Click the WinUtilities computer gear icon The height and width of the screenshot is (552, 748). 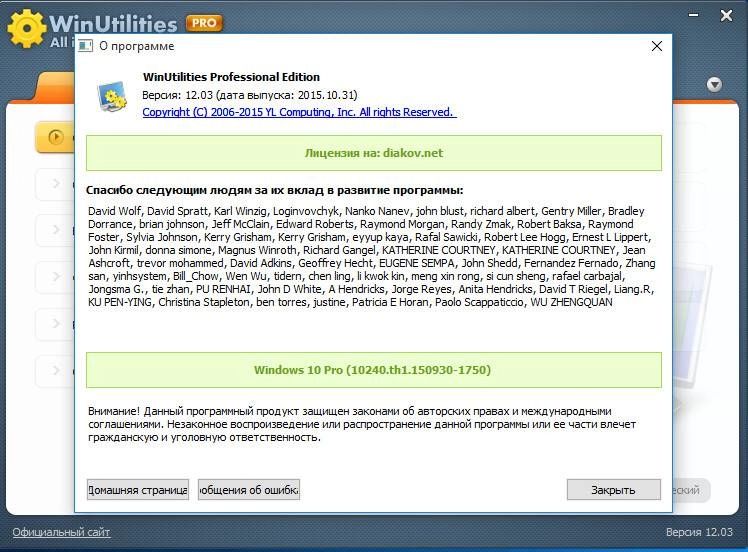[x=112, y=96]
